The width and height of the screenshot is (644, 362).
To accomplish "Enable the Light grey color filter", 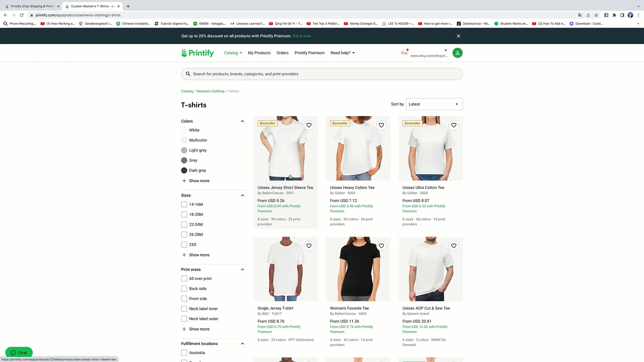I will point(184,150).
